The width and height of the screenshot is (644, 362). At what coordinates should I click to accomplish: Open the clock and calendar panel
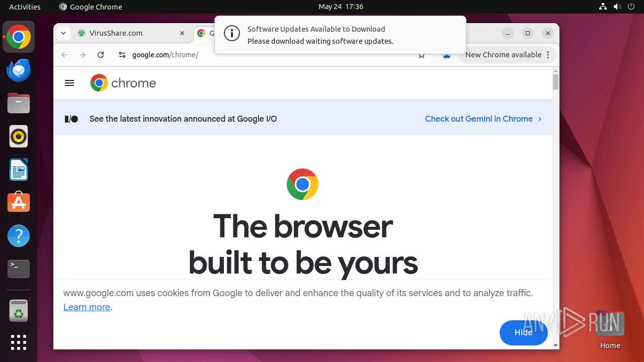[341, 7]
